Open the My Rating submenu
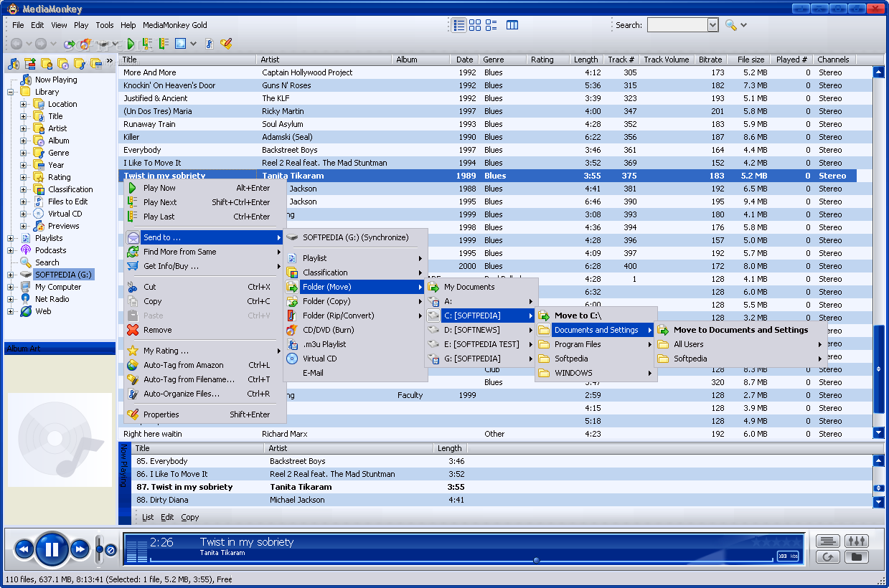The height and width of the screenshot is (588, 889). tap(205, 351)
